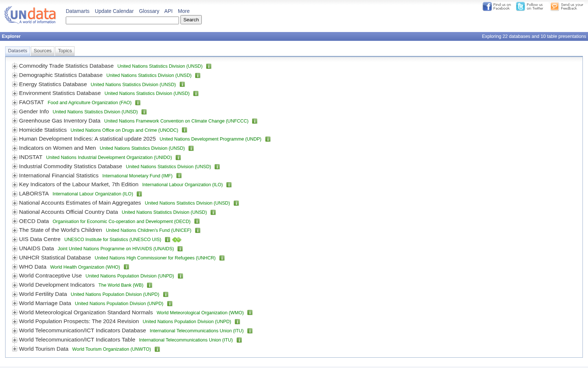This screenshot has height=368, width=588.
Task: Follow World Meteorological Organization (WMO) link
Action: pos(200,313)
